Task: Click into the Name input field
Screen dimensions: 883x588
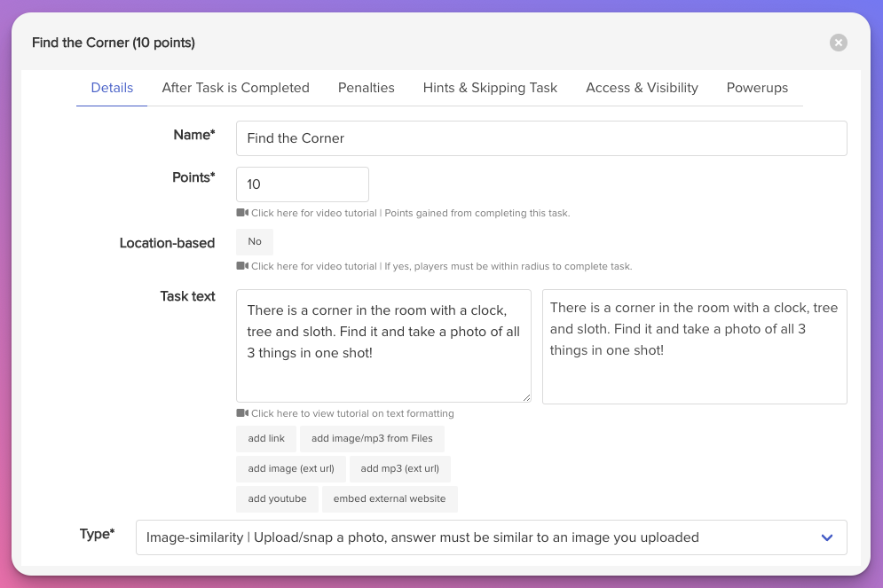Action: [x=541, y=138]
